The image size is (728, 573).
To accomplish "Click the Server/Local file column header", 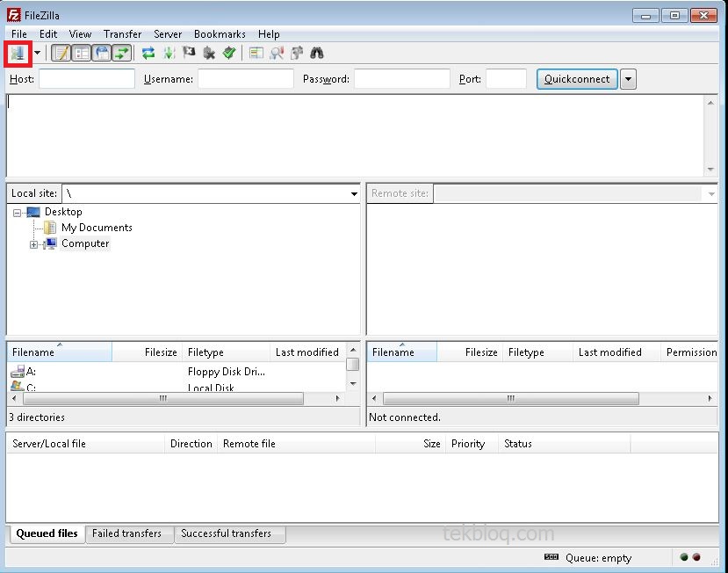I will coord(85,444).
